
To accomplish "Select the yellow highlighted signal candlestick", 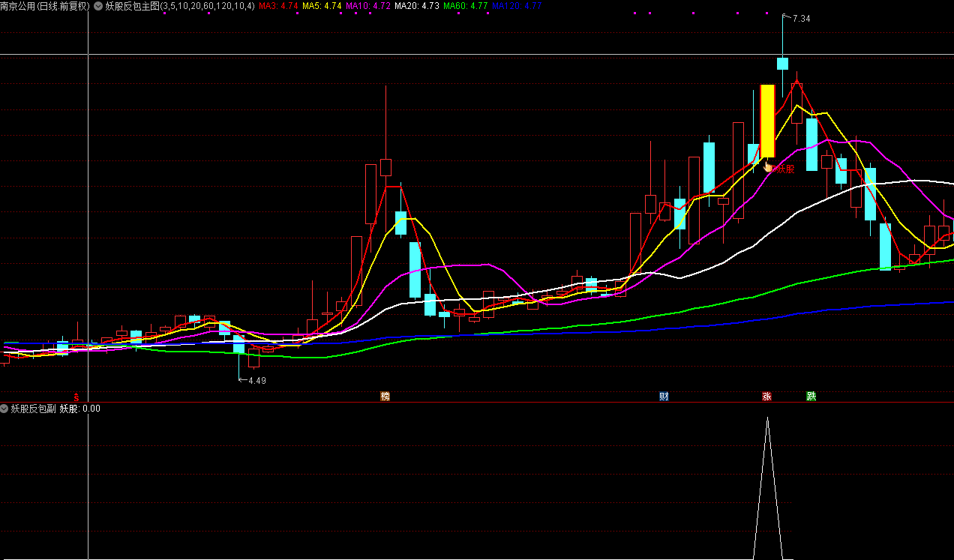I will click(x=767, y=120).
